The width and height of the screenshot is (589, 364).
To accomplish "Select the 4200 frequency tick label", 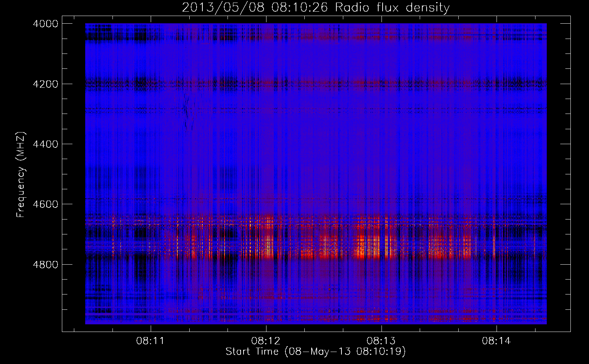I will tap(46, 84).
